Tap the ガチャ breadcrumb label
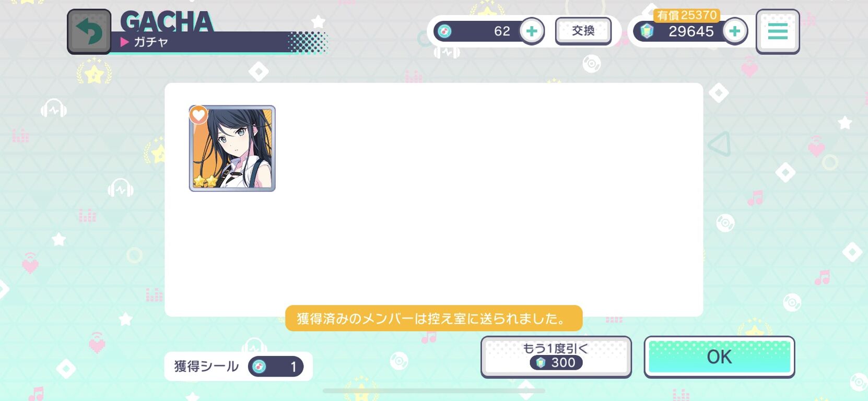Image resolution: width=868 pixels, height=401 pixels. click(x=150, y=42)
